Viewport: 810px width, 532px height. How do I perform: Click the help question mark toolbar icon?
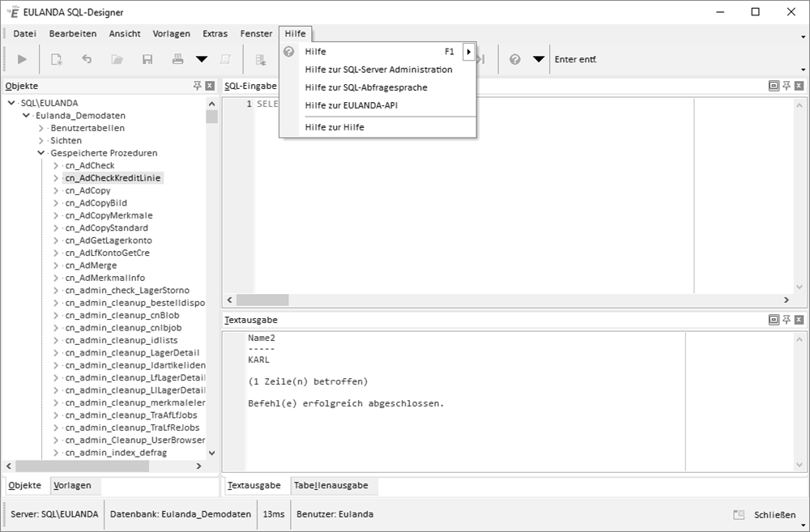pyautogui.click(x=514, y=59)
